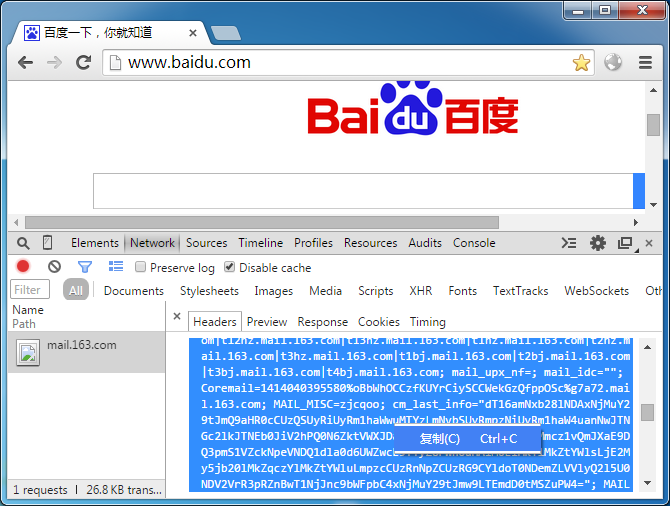Show DevTools console drawer icon
Screen dimensions: 670x506
click(x=569, y=243)
